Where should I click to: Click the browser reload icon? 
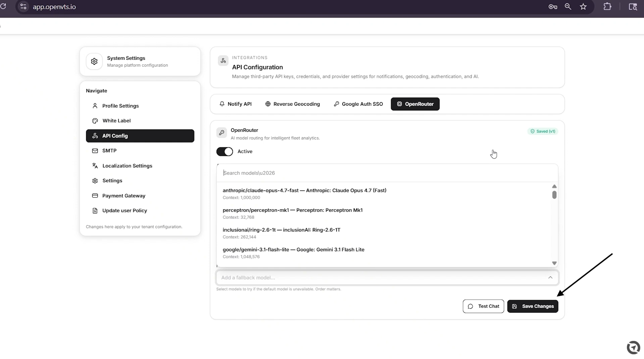tap(3, 6)
